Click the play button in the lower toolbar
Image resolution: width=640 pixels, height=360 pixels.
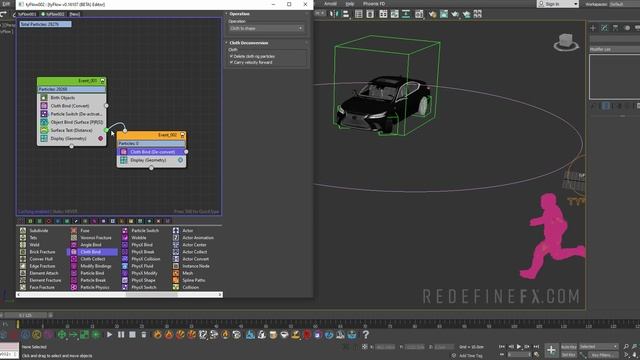(x=109, y=335)
